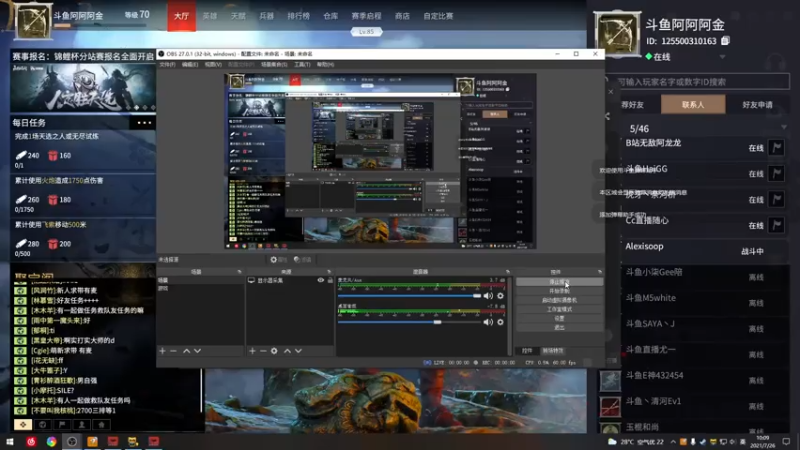Viewport: 800px width, 450px height.
Task: Open controls dock popout icon
Action: [600, 272]
